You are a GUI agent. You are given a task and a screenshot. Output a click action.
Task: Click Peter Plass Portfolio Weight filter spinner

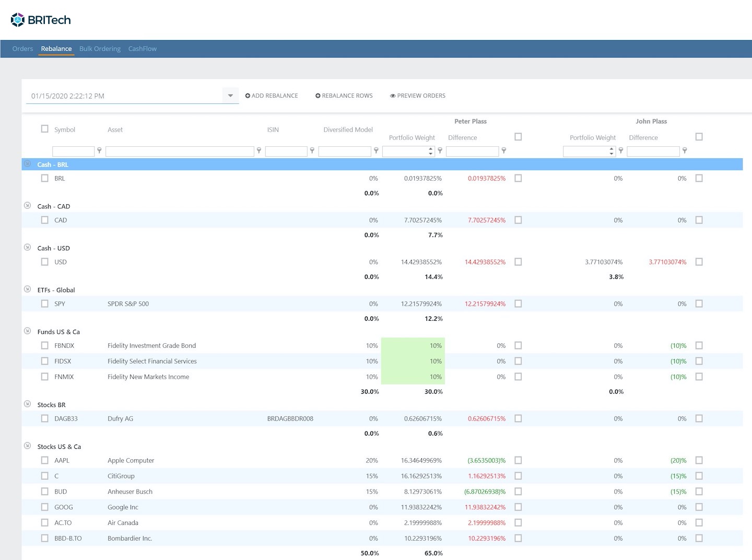click(x=430, y=151)
